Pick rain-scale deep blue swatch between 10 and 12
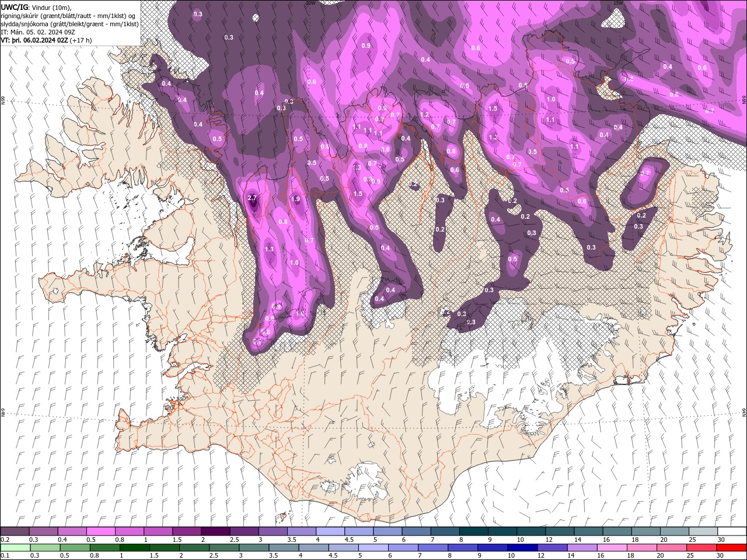This screenshot has width=747, height=560. (523, 547)
